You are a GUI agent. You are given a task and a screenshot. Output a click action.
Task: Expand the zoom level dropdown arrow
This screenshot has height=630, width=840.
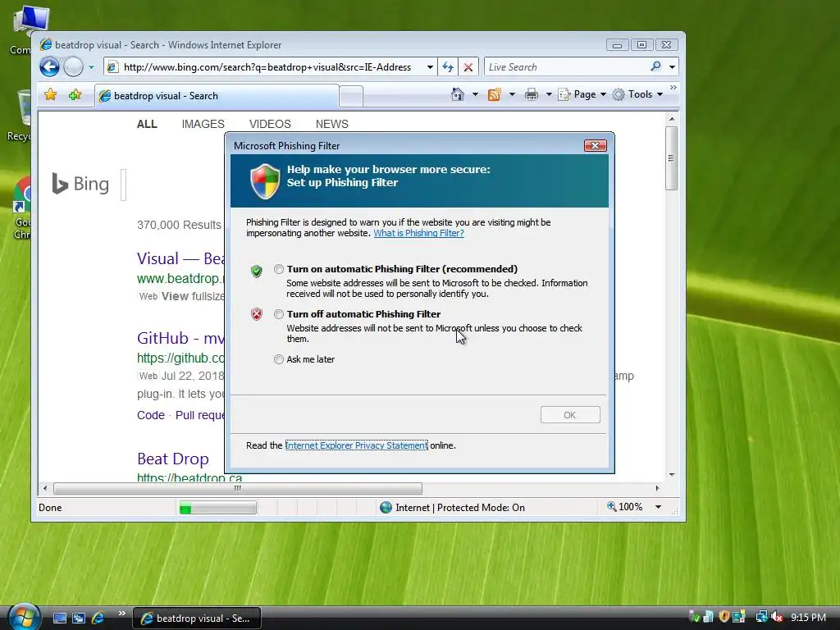click(658, 507)
